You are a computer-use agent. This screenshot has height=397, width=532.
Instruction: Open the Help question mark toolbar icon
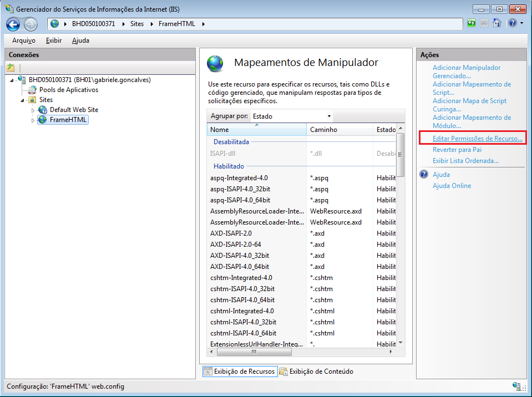coord(513,23)
